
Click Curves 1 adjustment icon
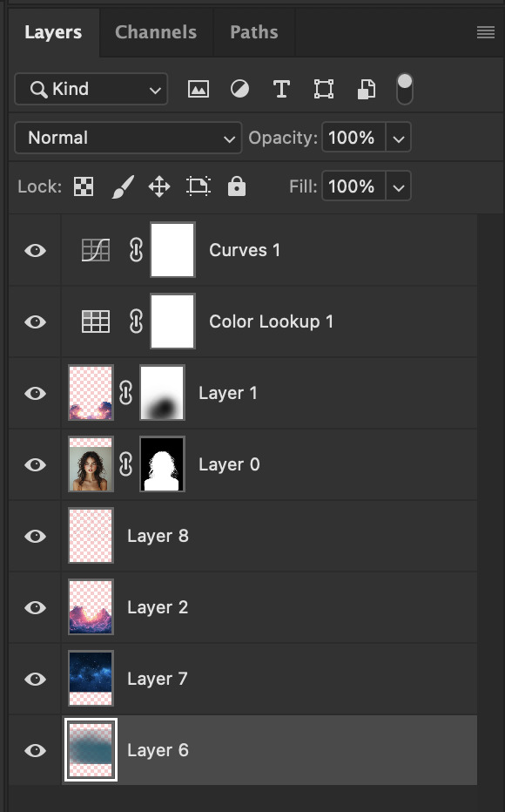coord(96,250)
